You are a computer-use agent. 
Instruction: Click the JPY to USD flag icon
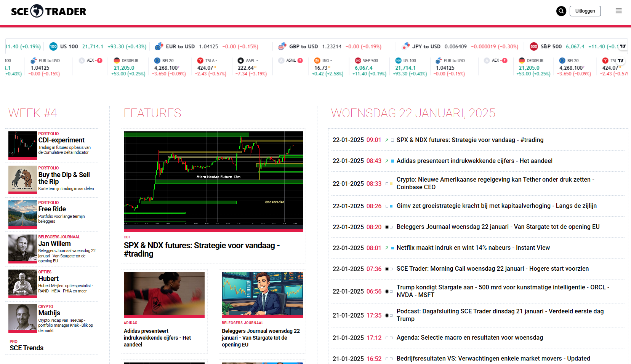[x=406, y=46]
